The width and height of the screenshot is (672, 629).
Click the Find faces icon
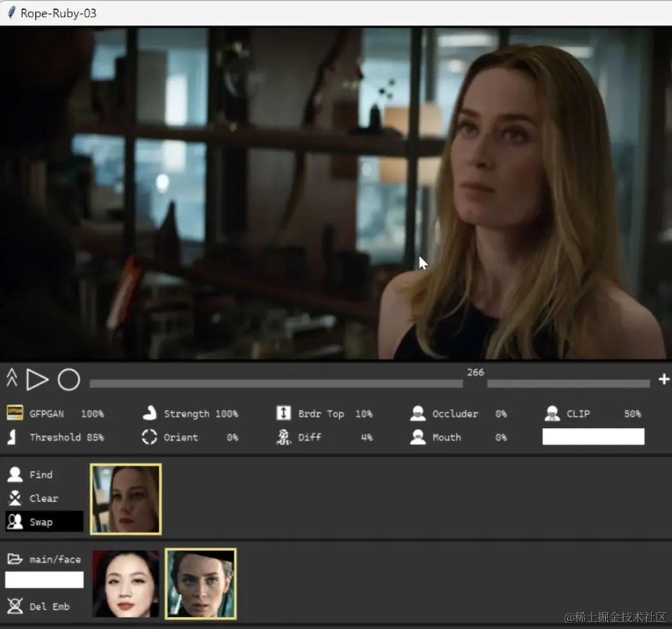[x=15, y=474]
